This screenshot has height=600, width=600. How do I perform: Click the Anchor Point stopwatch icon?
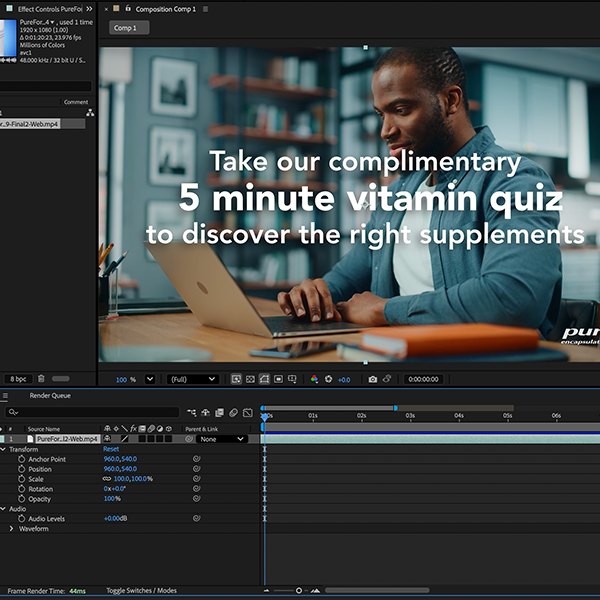point(21,459)
